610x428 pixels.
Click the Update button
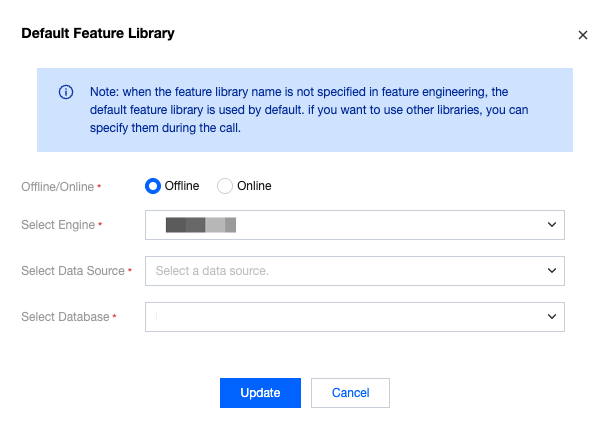pos(260,393)
